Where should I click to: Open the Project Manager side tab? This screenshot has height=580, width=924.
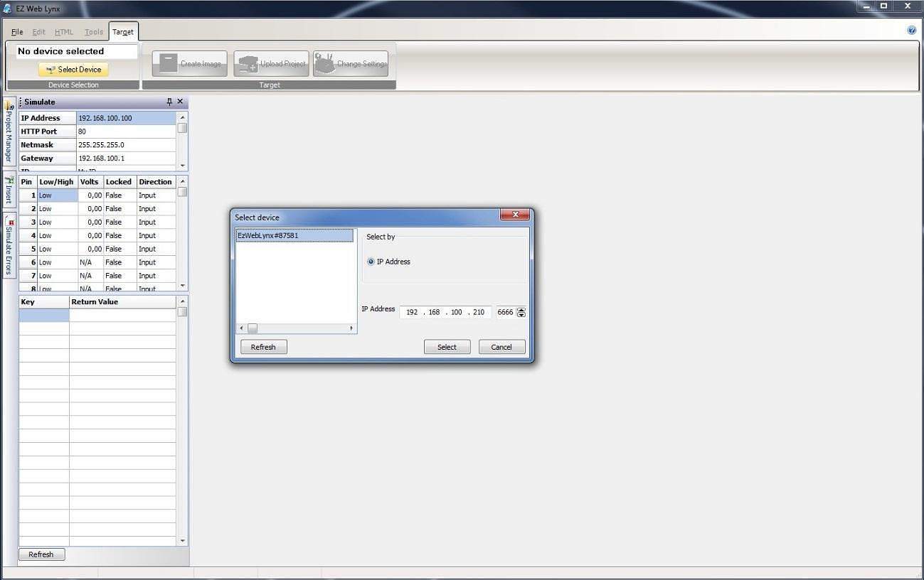[9, 132]
